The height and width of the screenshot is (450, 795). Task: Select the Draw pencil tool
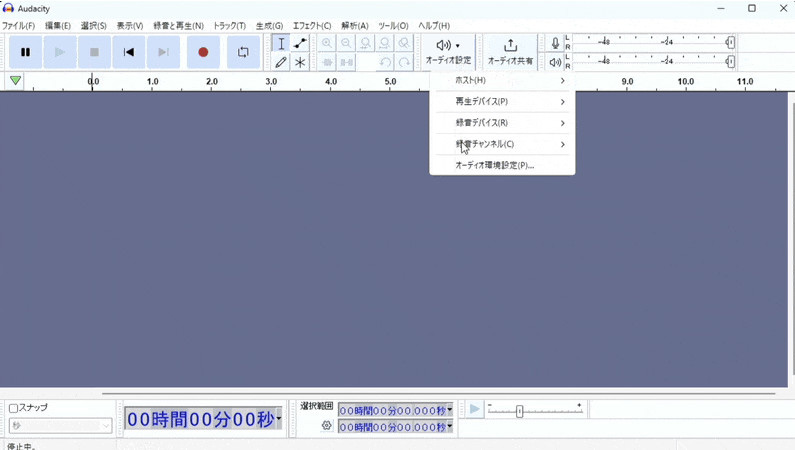(281, 62)
